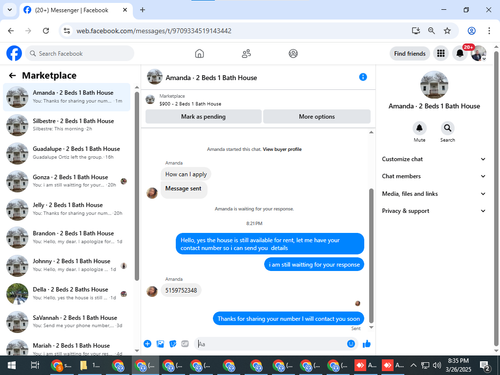Reload the page in the browser
This screenshot has height=375, width=500.
46,31
